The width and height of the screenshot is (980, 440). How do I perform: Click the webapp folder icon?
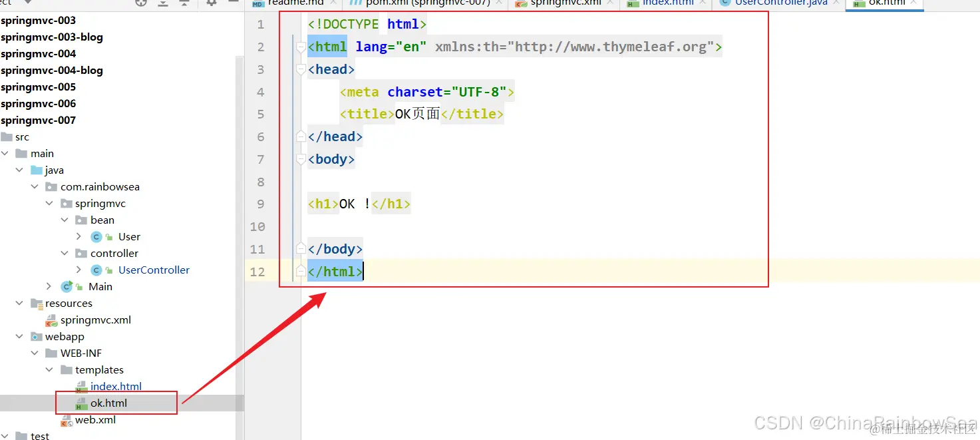pyautogui.click(x=36, y=337)
